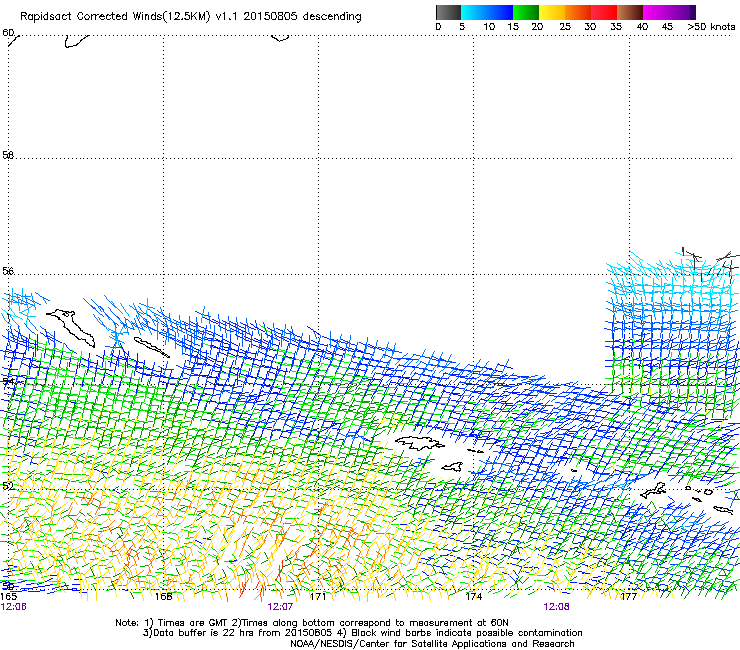Click the '171' longitude label

[x=318, y=597]
